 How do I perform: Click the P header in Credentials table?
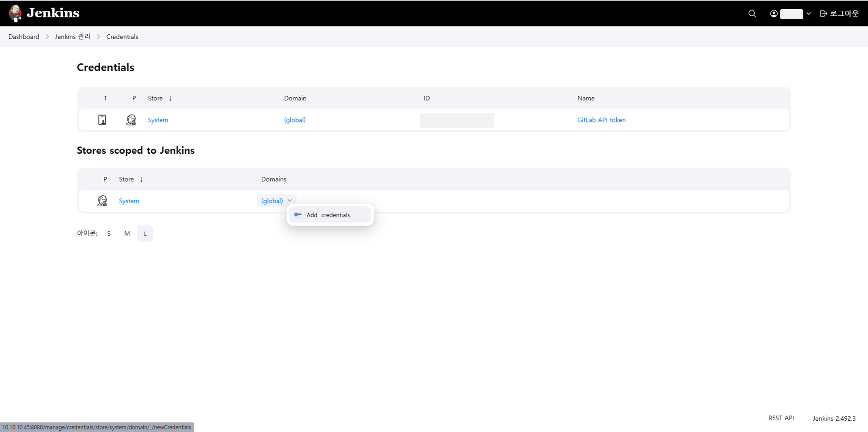[x=134, y=99]
